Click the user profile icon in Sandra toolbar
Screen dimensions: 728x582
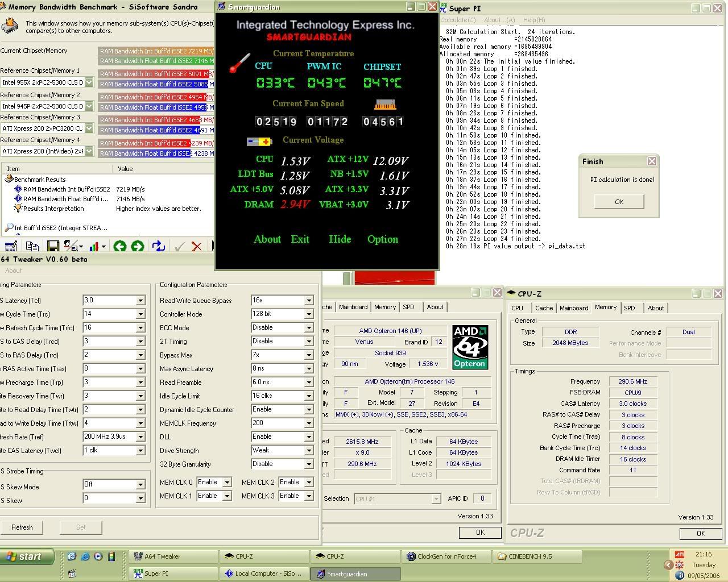click(71, 246)
